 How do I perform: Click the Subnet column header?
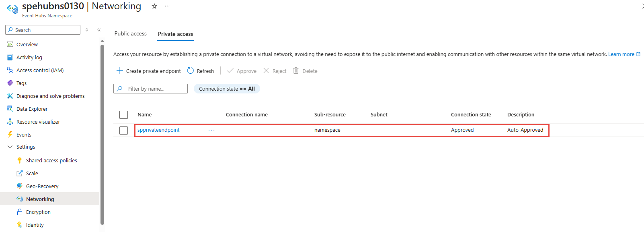379,114
